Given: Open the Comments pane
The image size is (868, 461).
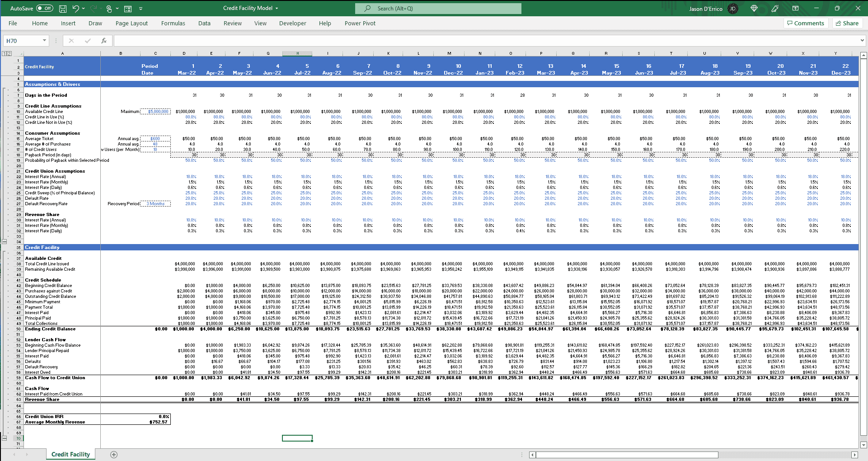Looking at the screenshot, I should point(806,23).
